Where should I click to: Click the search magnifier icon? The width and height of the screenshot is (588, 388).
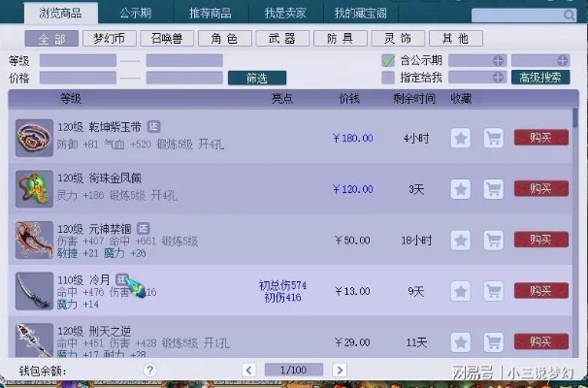(x=569, y=15)
